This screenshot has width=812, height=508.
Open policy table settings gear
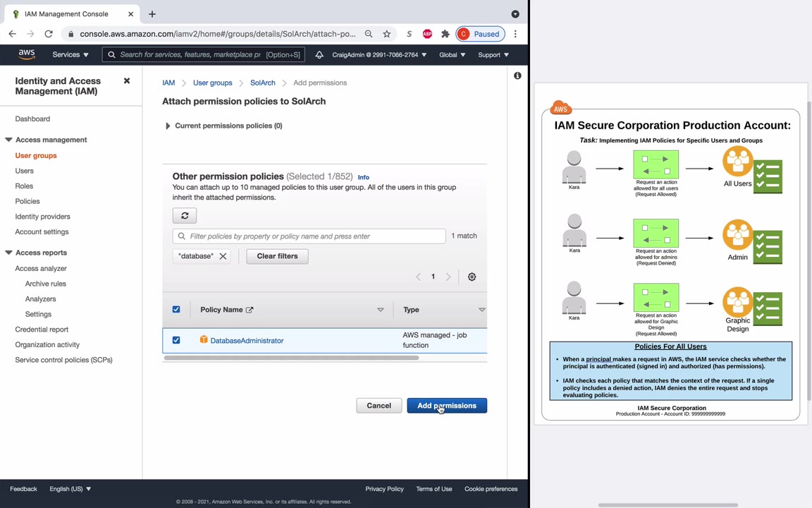click(x=472, y=277)
